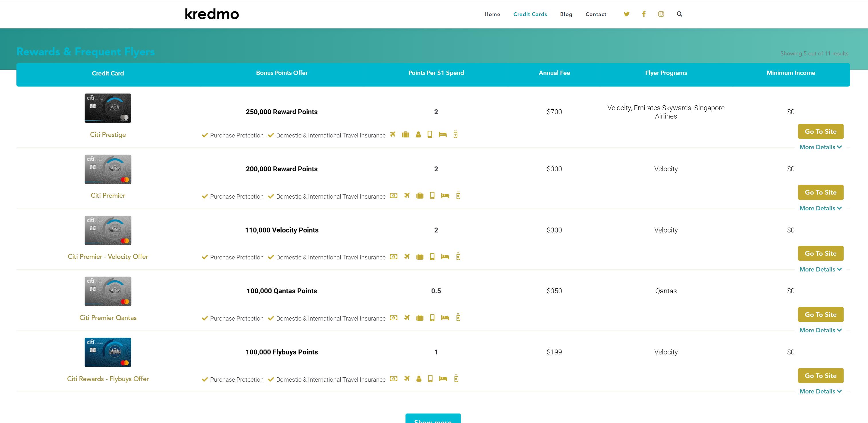Click the Citi Premier Qantas card thumbnail

[x=108, y=291]
